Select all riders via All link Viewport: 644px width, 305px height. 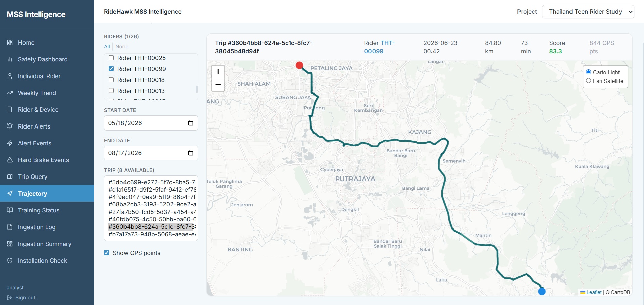pyautogui.click(x=107, y=47)
